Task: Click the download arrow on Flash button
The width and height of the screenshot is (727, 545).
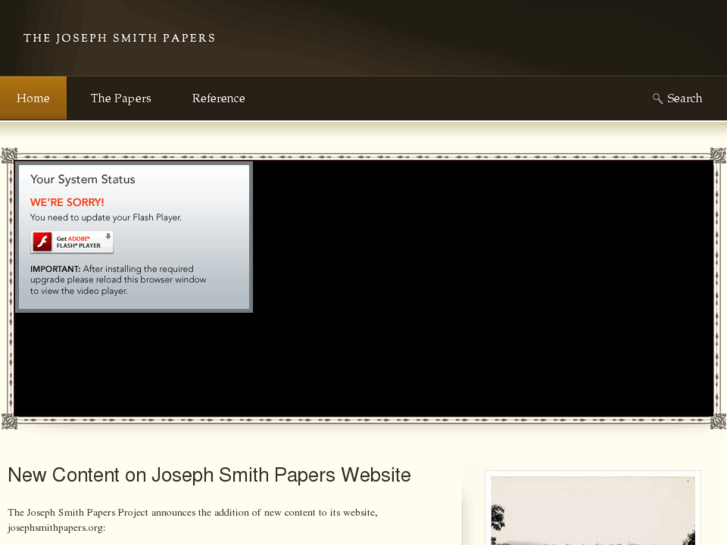Action: (108, 236)
